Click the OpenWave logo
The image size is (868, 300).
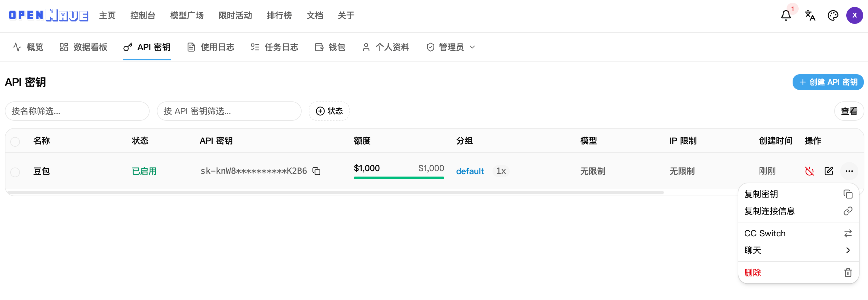[x=49, y=15]
